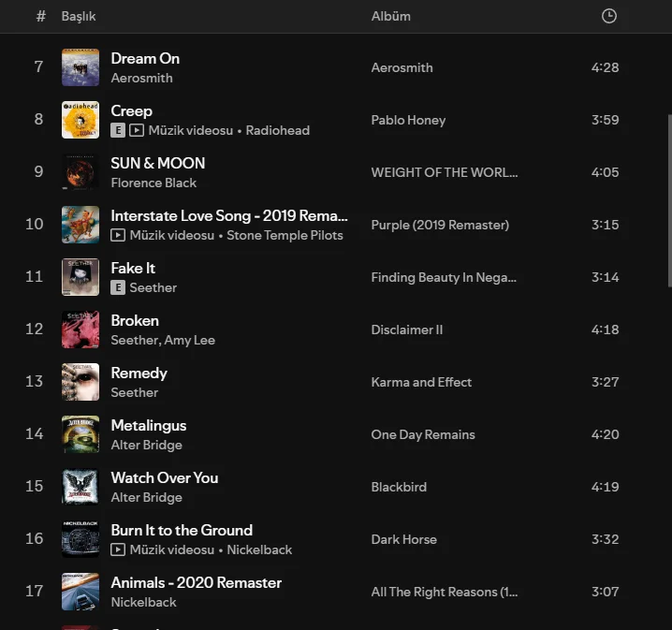Screen dimensions: 672x630
Task: Click Watch Over You cover art thumbnail
Action: coord(80,487)
